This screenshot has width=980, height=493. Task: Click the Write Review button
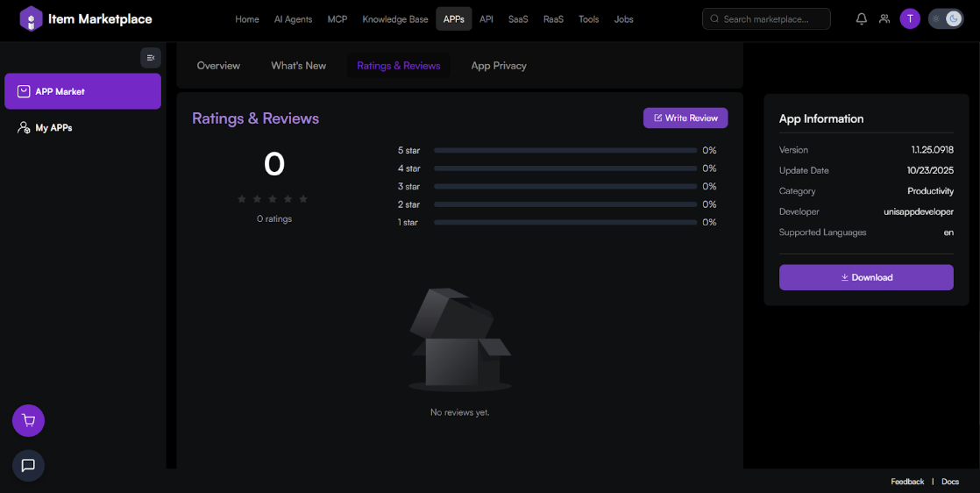coord(685,118)
